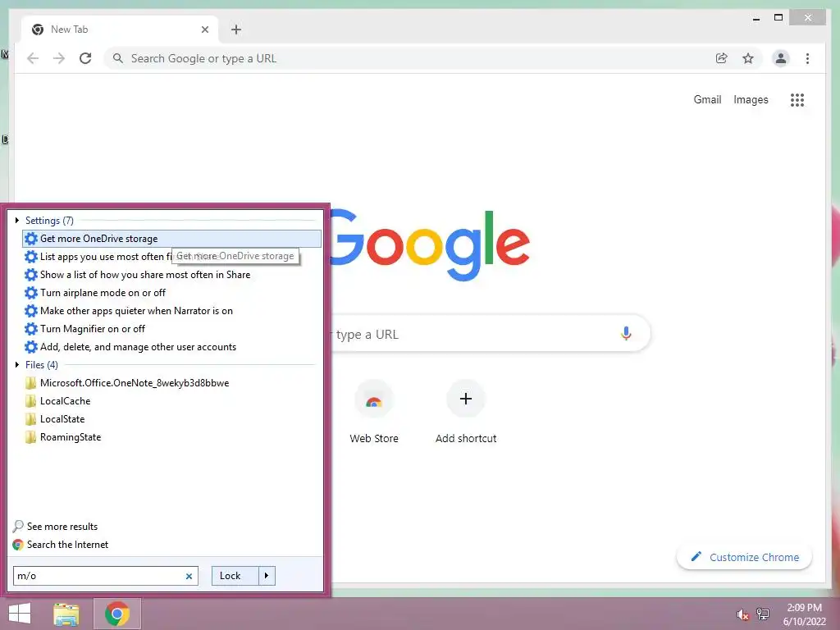The height and width of the screenshot is (630, 840).
Task: Click the muted volume tray icon
Action: tap(742, 614)
